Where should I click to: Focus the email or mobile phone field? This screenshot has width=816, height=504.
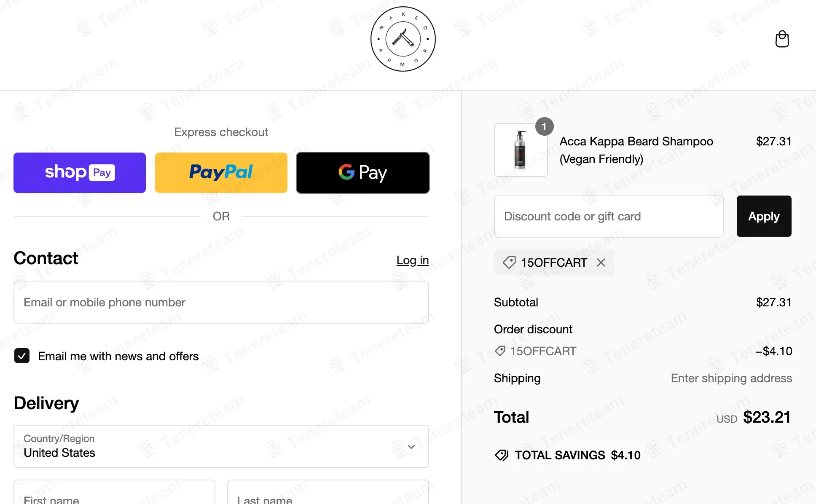pos(221,302)
